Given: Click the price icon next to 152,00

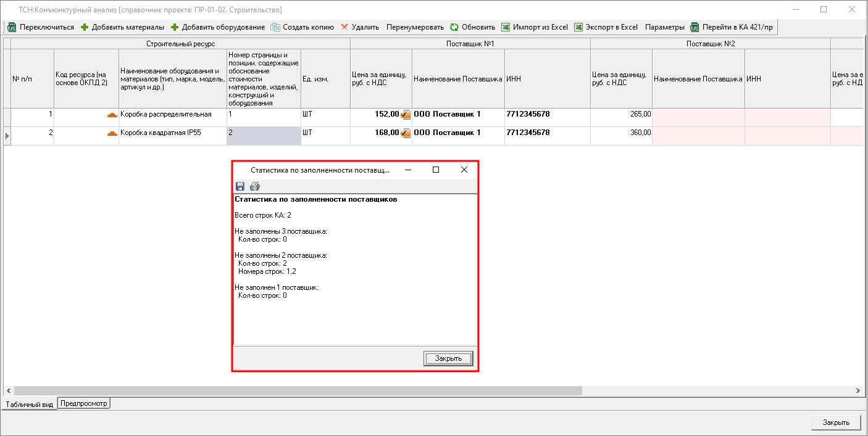Looking at the screenshot, I should click(406, 115).
